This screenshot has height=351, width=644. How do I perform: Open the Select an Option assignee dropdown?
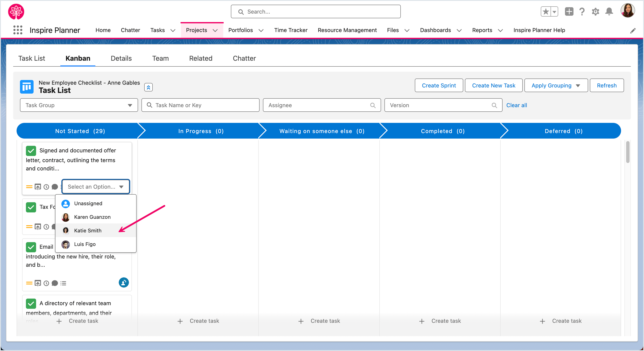[x=96, y=187]
